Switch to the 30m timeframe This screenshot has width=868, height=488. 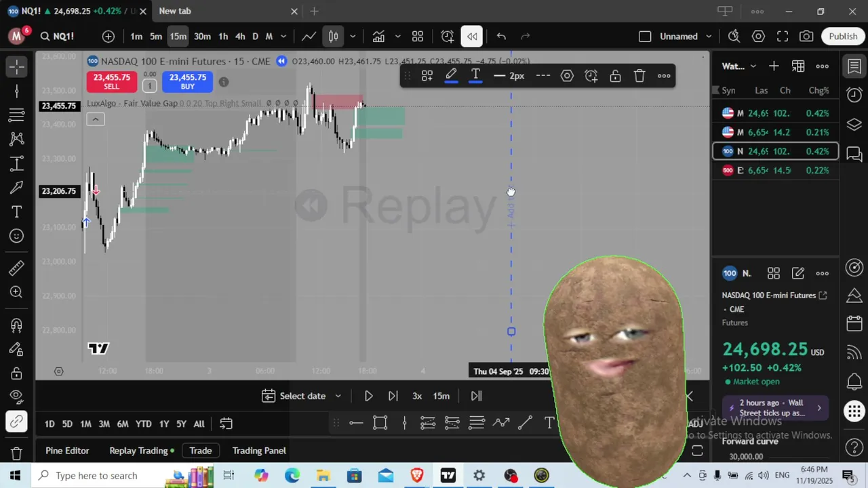(202, 37)
